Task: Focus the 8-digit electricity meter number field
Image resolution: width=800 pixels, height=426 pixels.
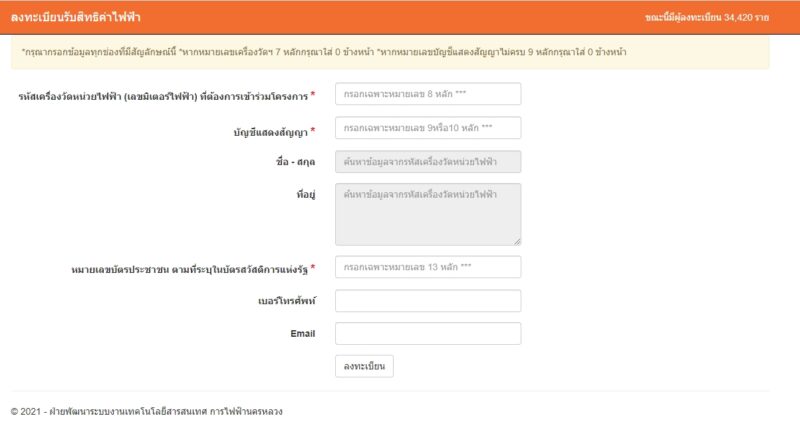Action: coord(428,94)
